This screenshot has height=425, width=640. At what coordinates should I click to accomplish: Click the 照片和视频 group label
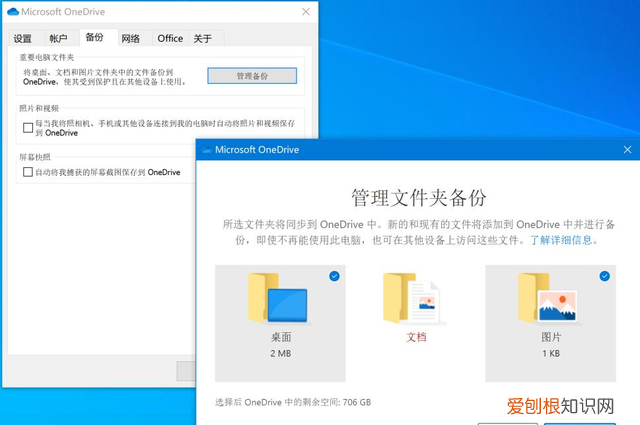(x=39, y=109)
